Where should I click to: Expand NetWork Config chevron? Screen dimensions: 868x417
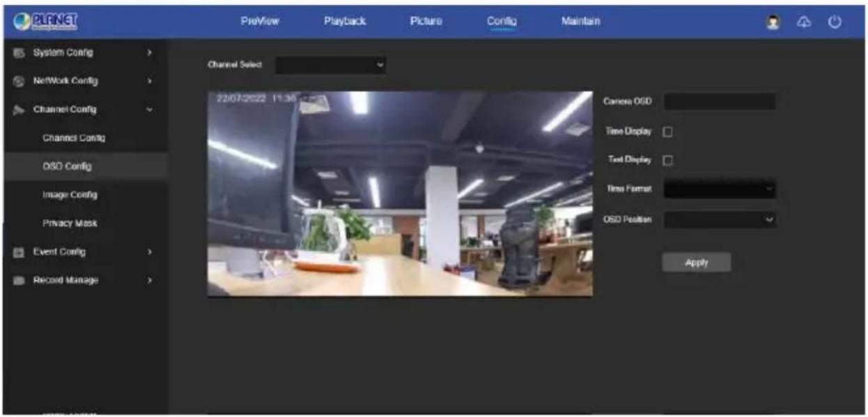point(150,81)
